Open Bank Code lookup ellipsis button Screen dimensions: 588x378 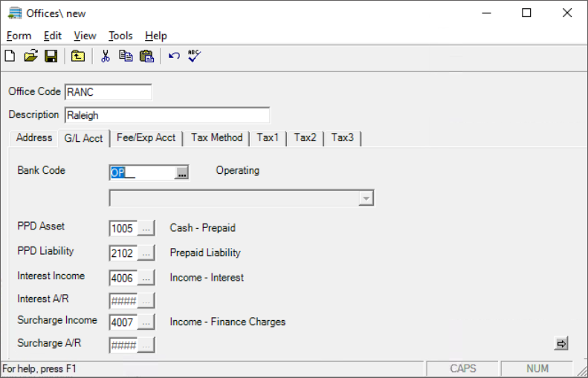pos(182,172)
